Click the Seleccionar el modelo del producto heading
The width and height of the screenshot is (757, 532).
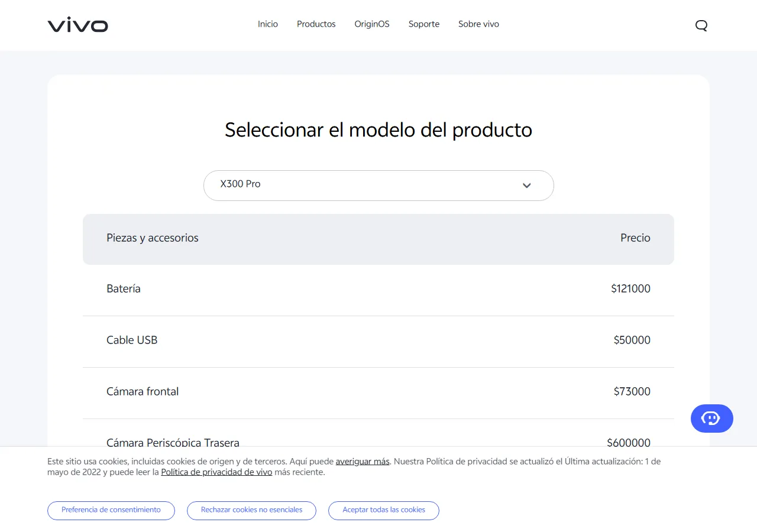[x=378, y=130]
